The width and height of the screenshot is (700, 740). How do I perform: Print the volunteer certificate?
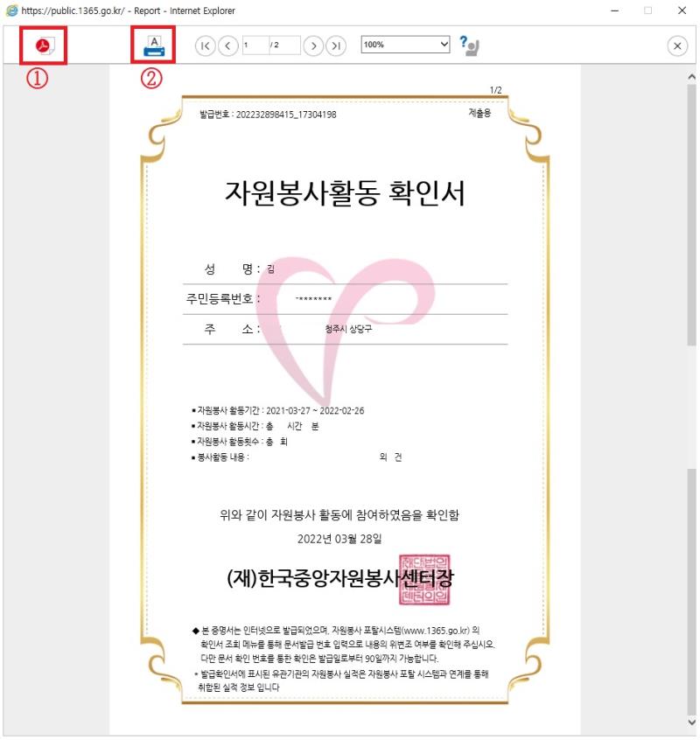click(153, 45)
